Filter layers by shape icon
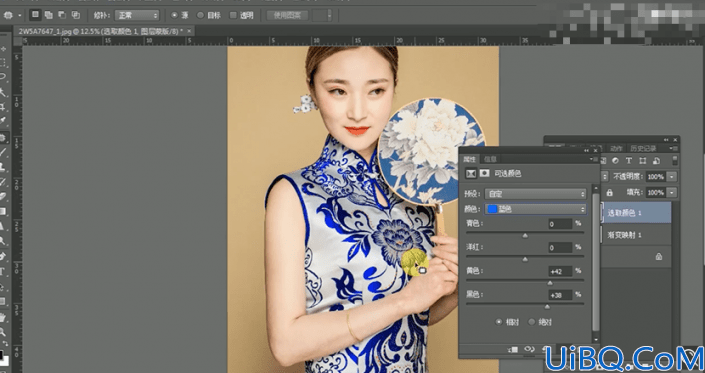Screen dimensions: 705x373 pyautogui.click(x=643, y=160)
